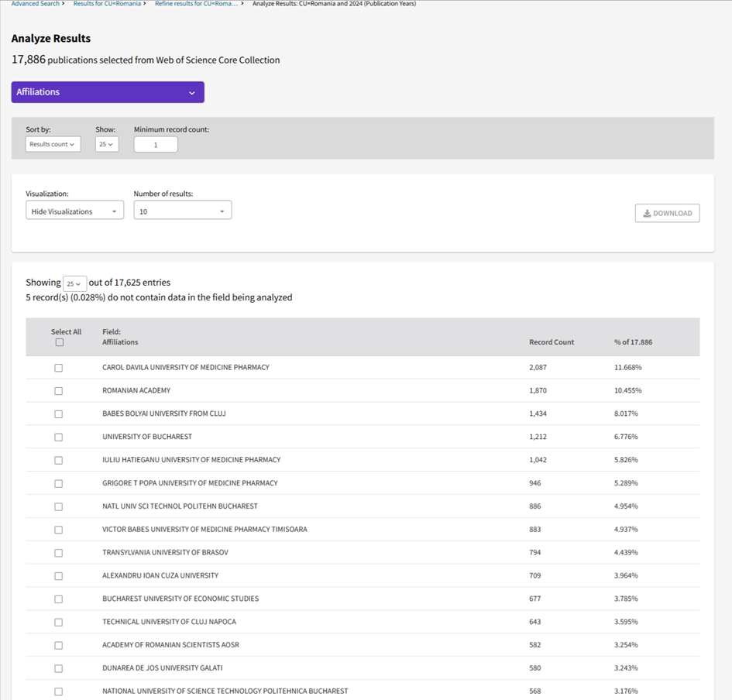Image resolution: width=732 pixels, height=700 pixels.
Task: Check the Carol Davila University row checkbox
Action: pos(59,368)
